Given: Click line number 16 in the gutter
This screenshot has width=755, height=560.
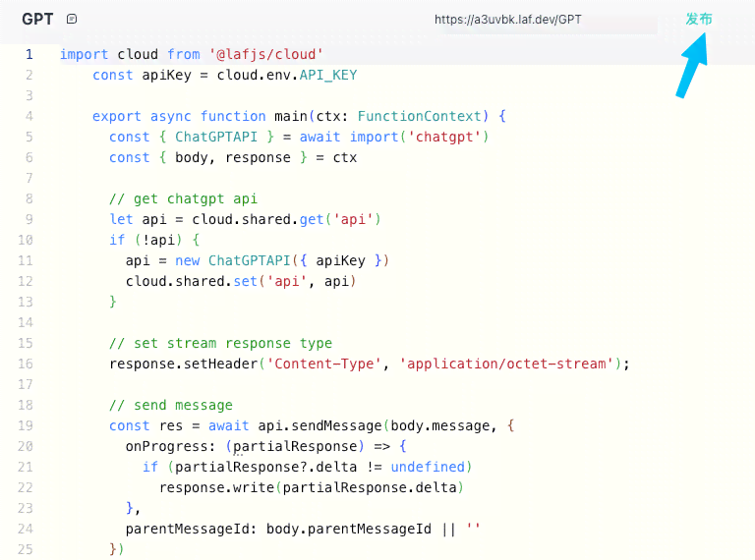Looking at the screenshot, I should [x=26, y=364].
